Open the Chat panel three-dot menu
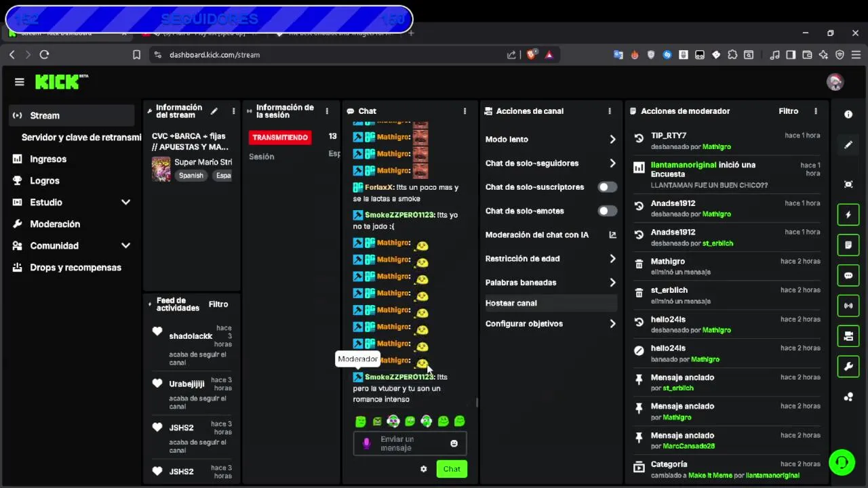Viewport: 868px width, 488px height. tap(465, 111)
